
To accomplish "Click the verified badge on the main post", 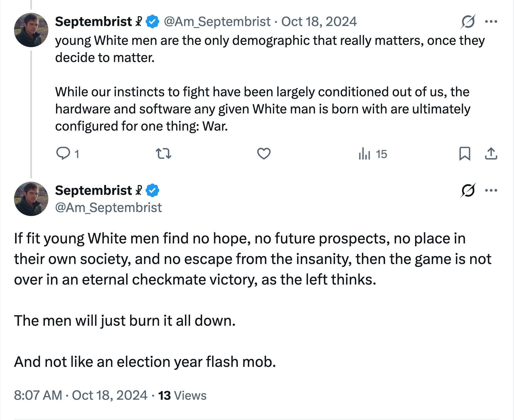I will pyautogui.click(x=153, y=191).
